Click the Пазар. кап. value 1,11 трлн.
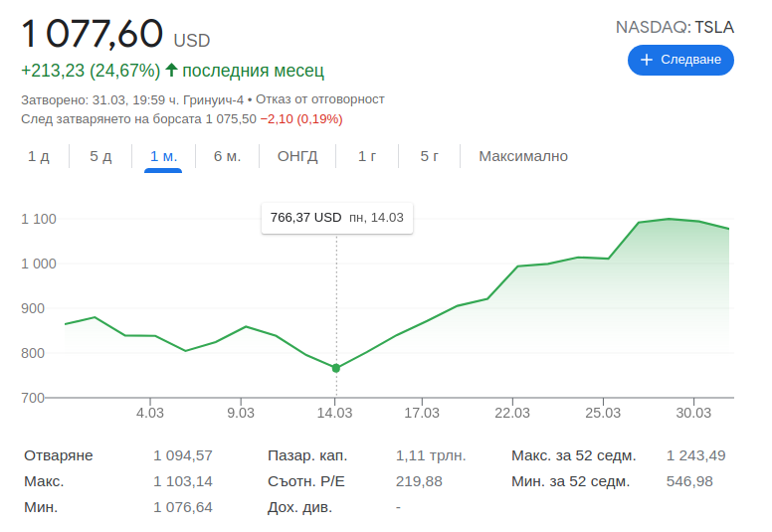The height and width of the screenshot is (532, 772). 431,455
